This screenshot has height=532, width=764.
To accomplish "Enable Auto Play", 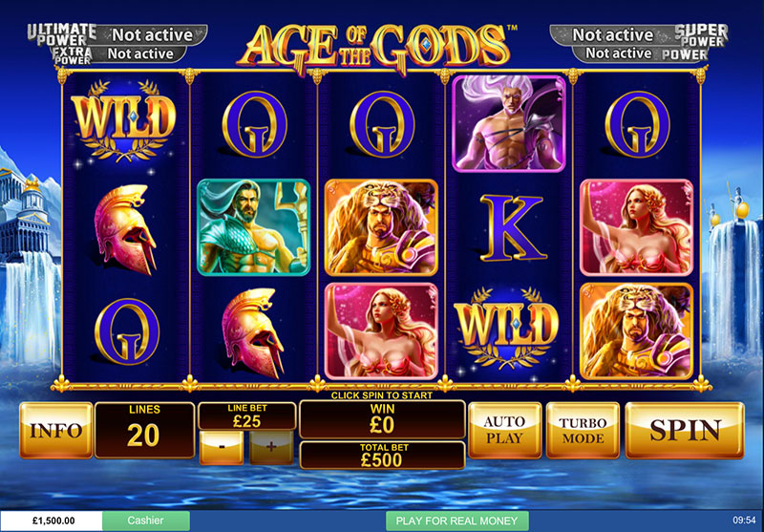I will pos(505,431).
